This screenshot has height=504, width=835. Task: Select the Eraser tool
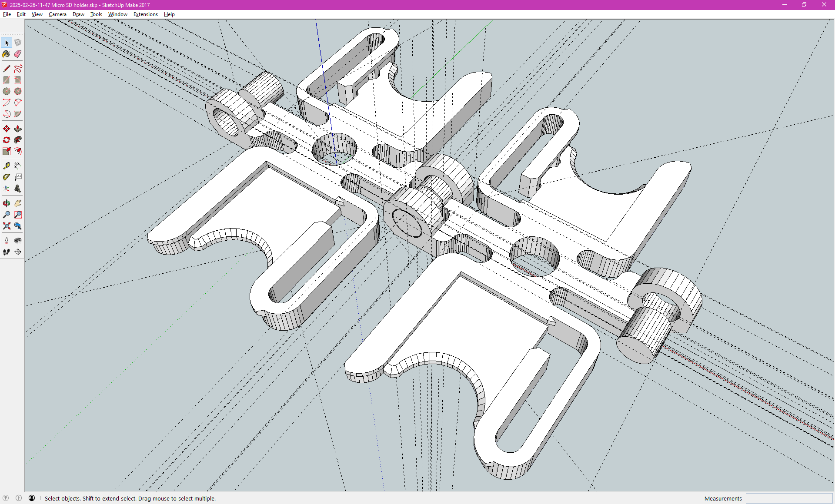point(18,54)
